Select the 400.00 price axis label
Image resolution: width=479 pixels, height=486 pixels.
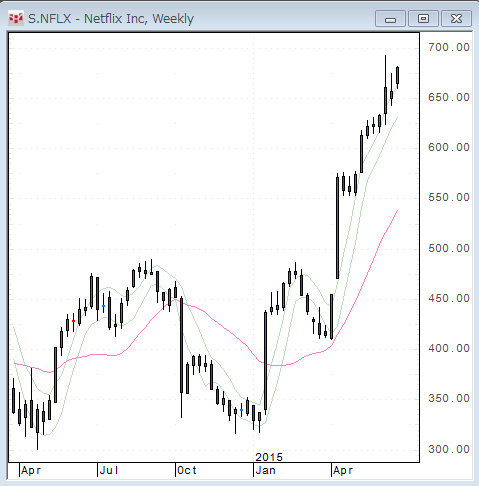(x=449, y=348)
